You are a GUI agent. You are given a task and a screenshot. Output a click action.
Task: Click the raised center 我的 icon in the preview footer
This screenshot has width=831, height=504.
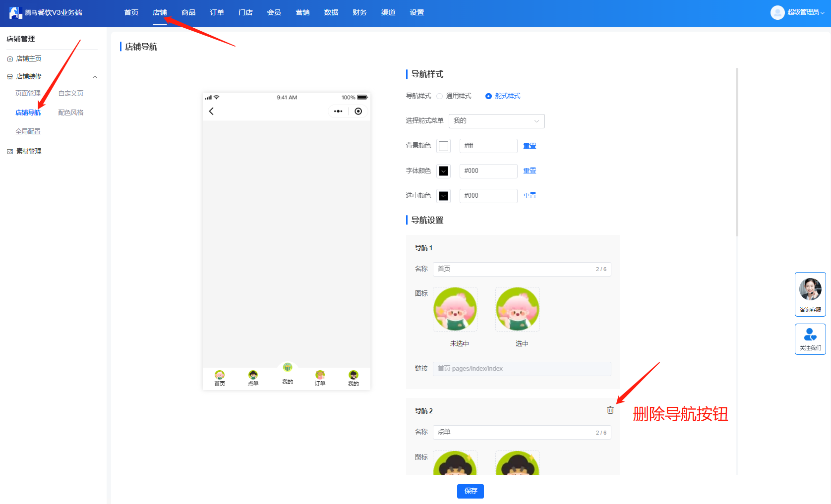click(x=288, y=367)
